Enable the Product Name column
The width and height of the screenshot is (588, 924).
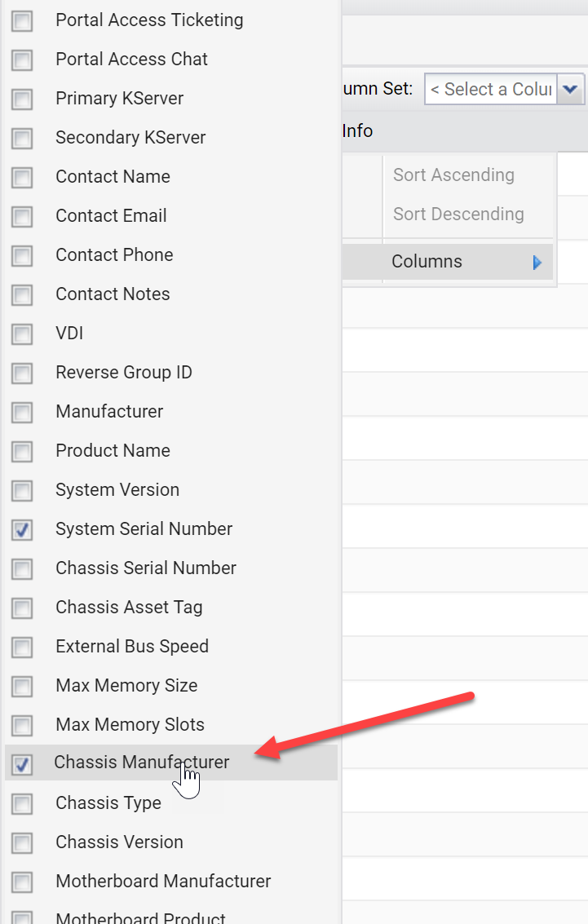22,451
